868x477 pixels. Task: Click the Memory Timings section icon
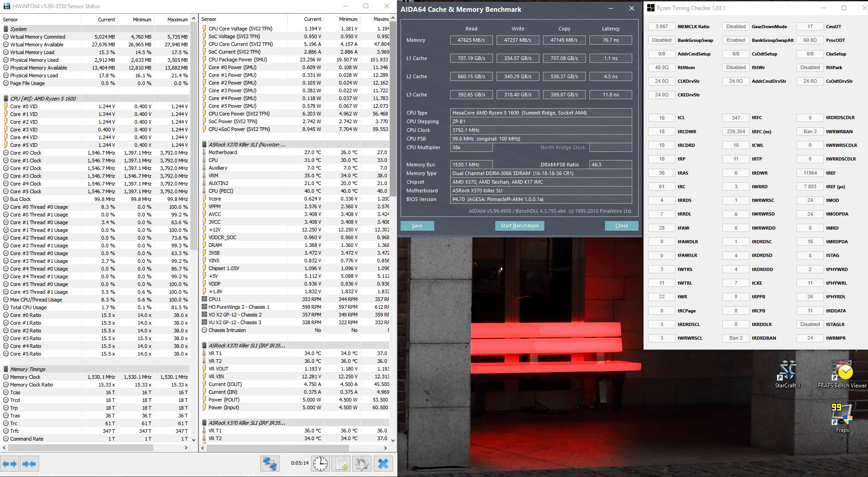[x=6, y=369]
